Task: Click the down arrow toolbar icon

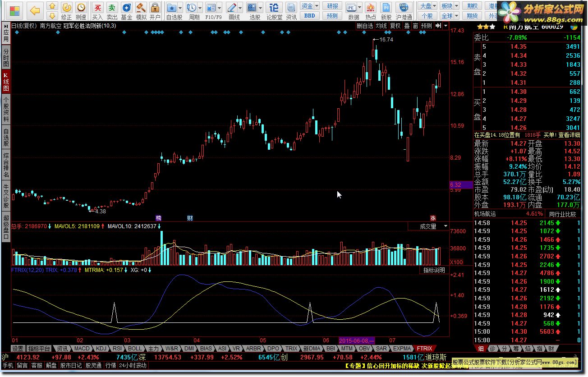Action: pyautogui.click(x=52, y=15)
